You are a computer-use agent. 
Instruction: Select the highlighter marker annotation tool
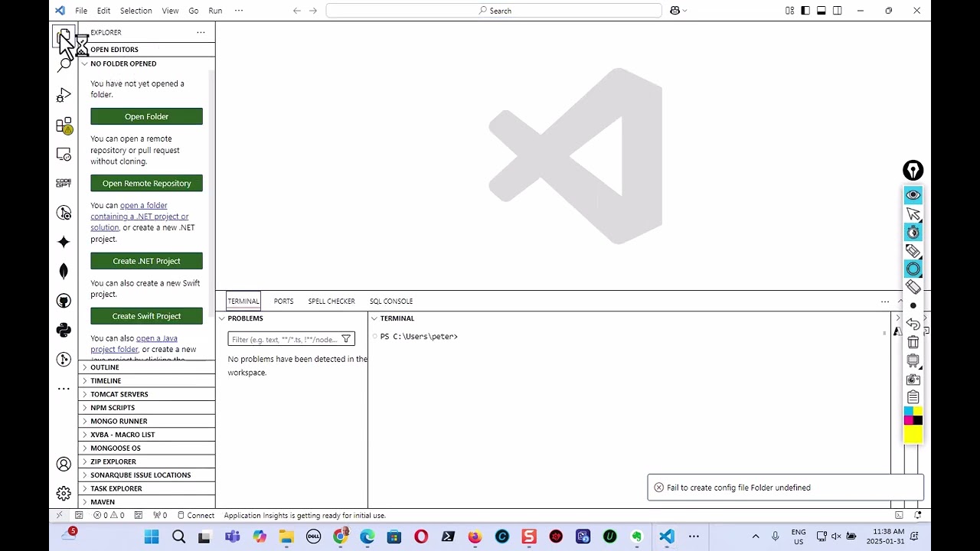pos(913,250)
